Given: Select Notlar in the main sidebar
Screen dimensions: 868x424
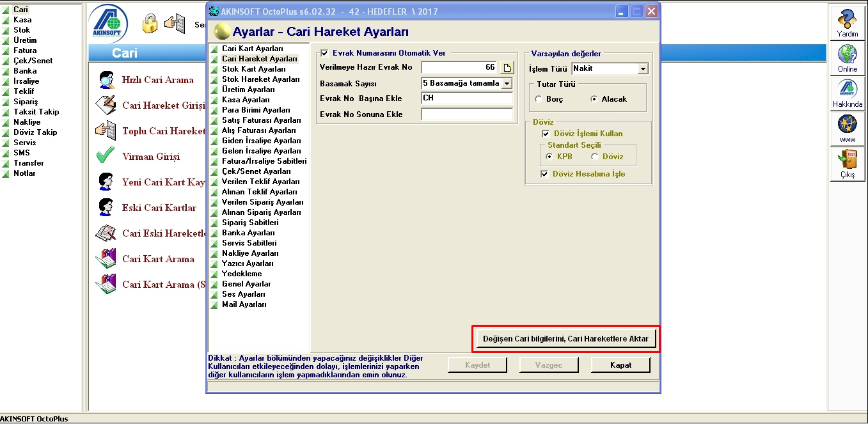Looking at the screenshot, I should tap(24, 173).
